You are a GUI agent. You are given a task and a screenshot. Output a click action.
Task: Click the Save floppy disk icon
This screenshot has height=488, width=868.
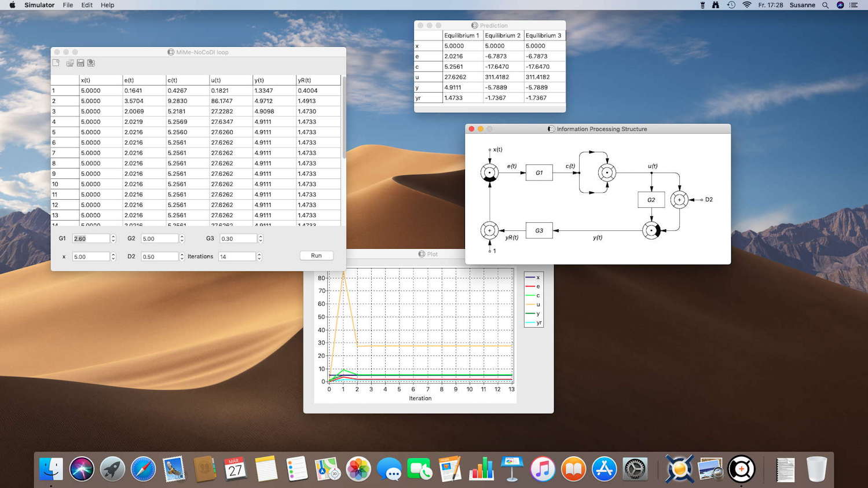pos(80,63)
